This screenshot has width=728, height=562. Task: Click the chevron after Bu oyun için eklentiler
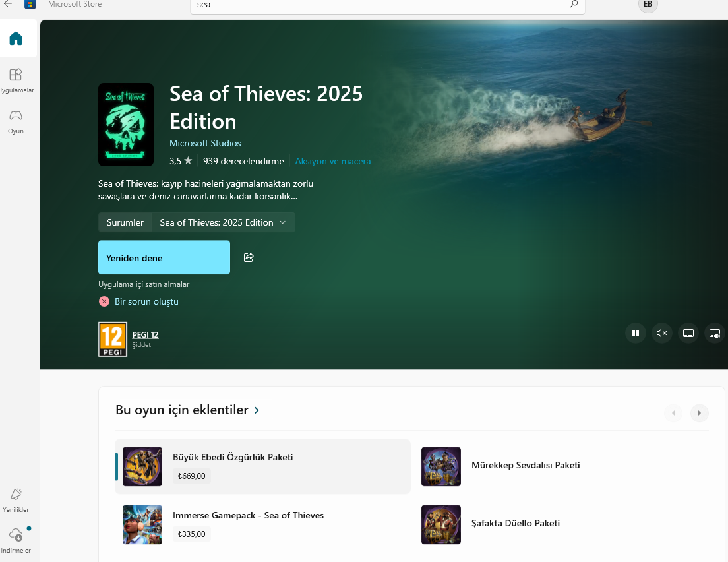tap(257, 410)
